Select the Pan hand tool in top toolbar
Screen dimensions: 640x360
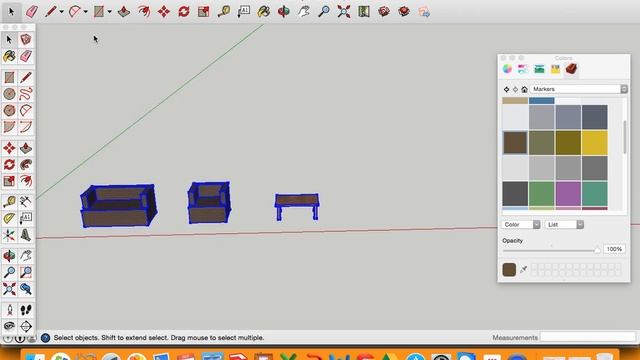tap(304, 11)
